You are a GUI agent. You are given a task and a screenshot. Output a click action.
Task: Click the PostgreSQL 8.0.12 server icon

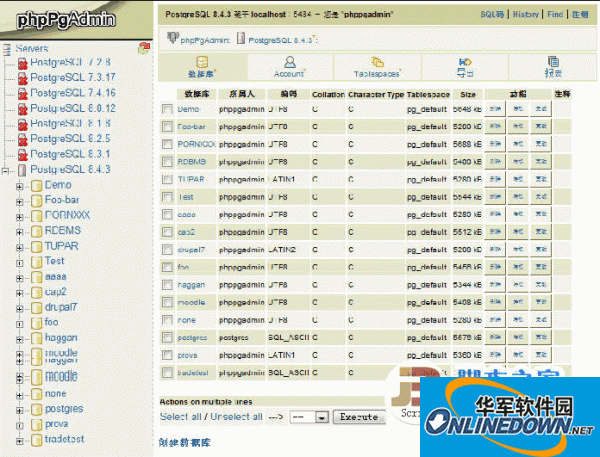(x=23, y=109)
